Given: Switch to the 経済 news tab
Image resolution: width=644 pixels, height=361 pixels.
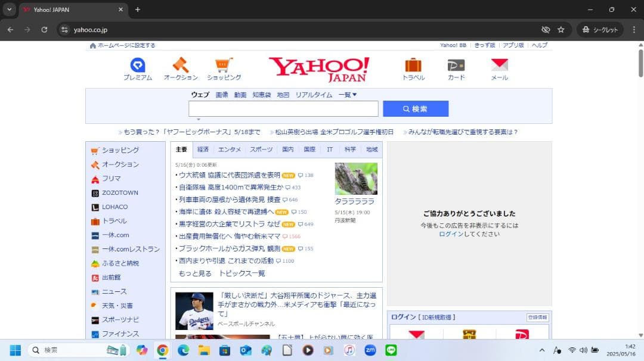Looking at the screenshot, I should (x=203, y=149).
